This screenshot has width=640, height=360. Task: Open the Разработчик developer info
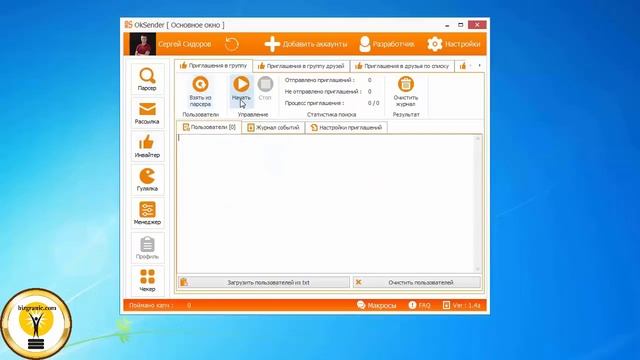point(387,44)
